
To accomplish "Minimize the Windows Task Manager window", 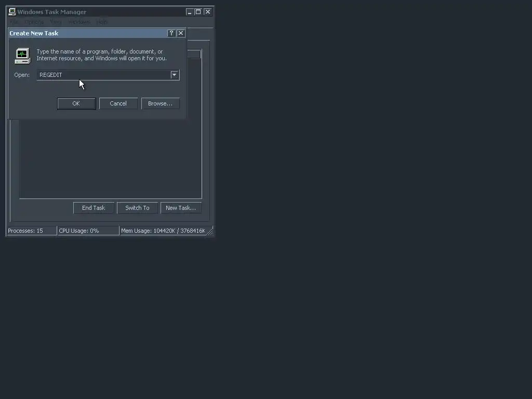I will pos(190,12).
